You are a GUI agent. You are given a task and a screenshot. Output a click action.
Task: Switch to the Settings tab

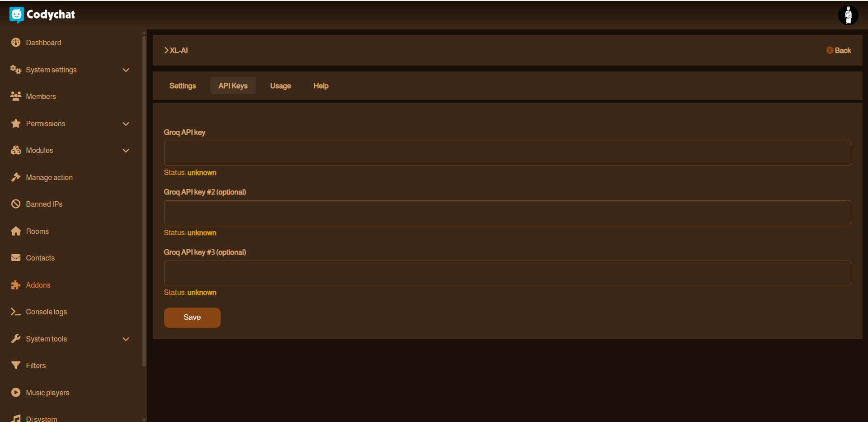[183, 86]
